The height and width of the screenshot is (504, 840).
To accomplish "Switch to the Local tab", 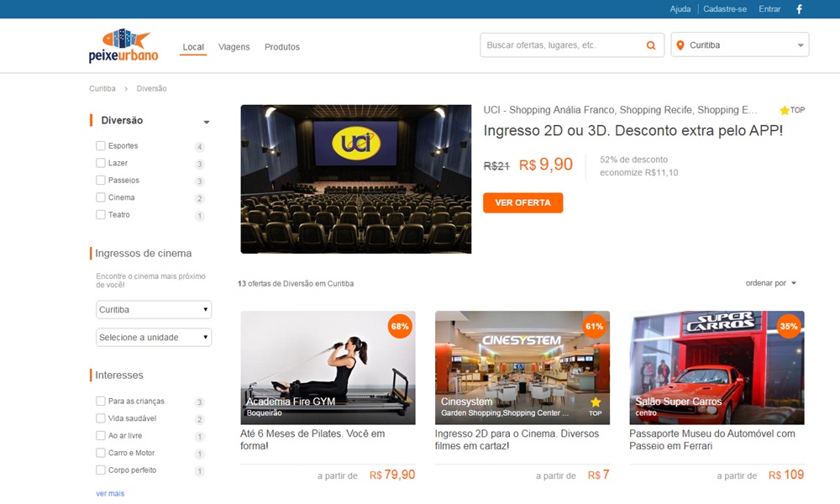I will (x=193, y=47).
